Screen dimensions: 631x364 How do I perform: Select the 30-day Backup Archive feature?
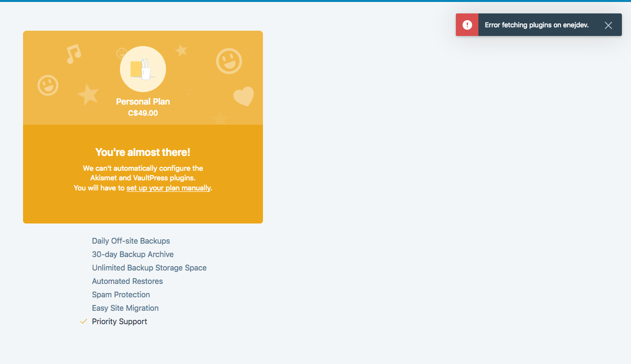coord(133,254)
